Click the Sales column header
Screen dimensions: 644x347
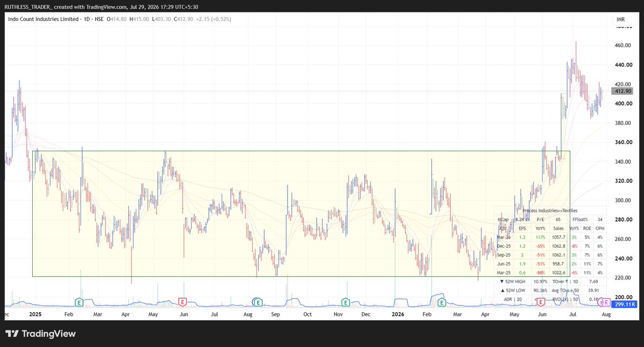[x=559, y=227]
